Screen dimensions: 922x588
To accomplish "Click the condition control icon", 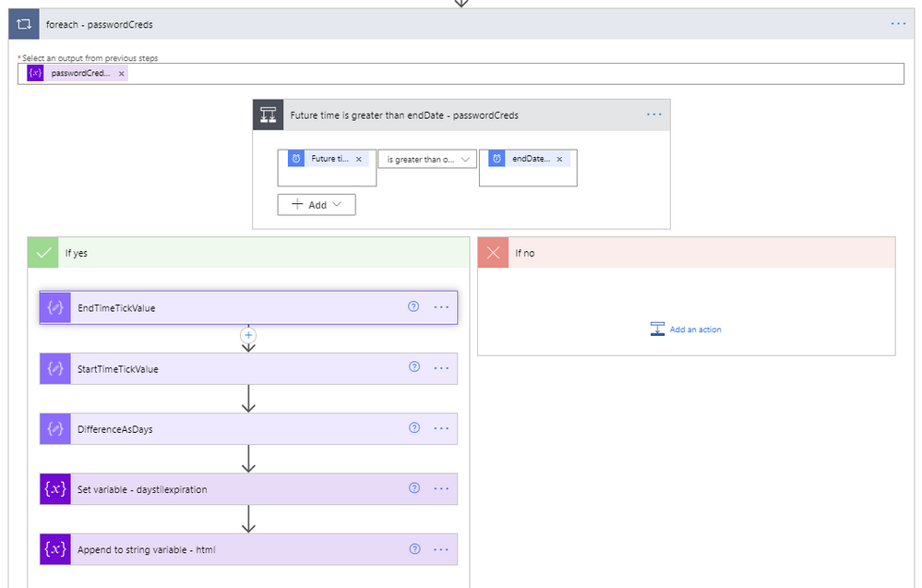I will pyautogui.click(x=269, y=115).
